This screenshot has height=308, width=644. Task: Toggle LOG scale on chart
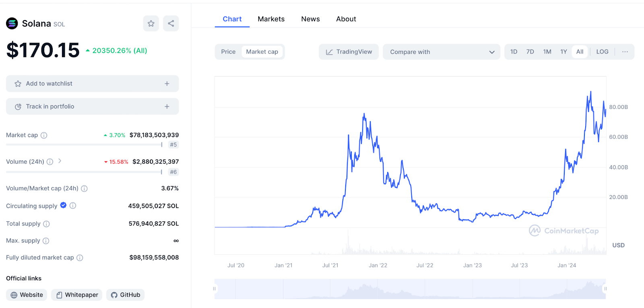602,52
